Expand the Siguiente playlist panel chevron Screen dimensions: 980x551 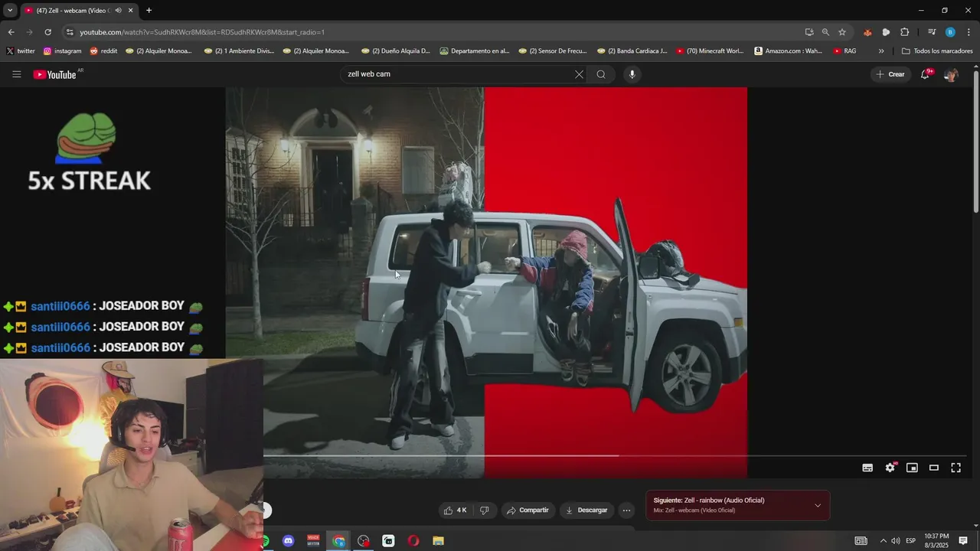pos(818,505)
